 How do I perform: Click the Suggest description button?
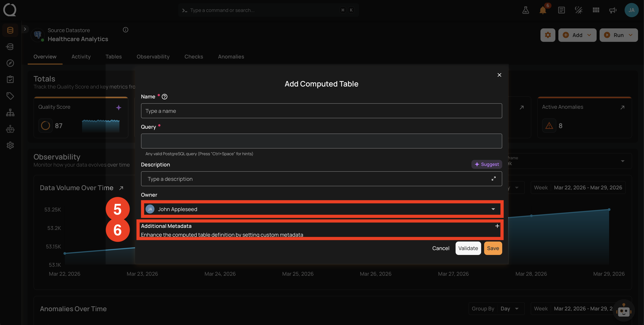coord(487,164)
